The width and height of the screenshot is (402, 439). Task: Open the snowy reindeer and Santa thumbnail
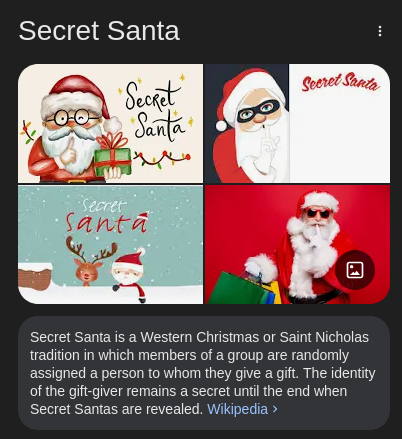pyautogui.click(x=110, y=245)
